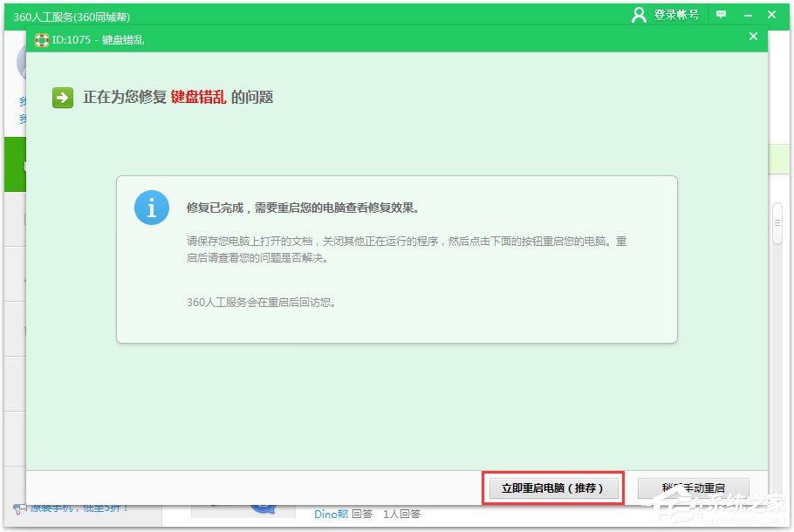
Task: Minimize the 360人工服务 window
Action: click(746, 14)
